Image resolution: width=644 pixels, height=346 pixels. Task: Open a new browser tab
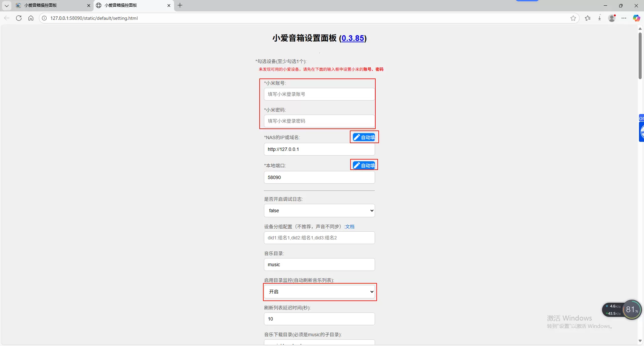tap(180, 5)
